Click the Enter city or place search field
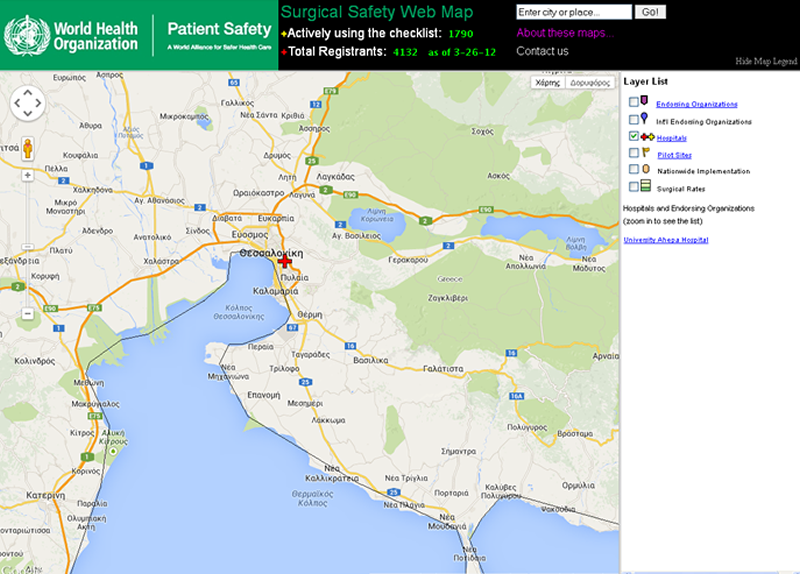800x574 pixels. pos(574,12)
